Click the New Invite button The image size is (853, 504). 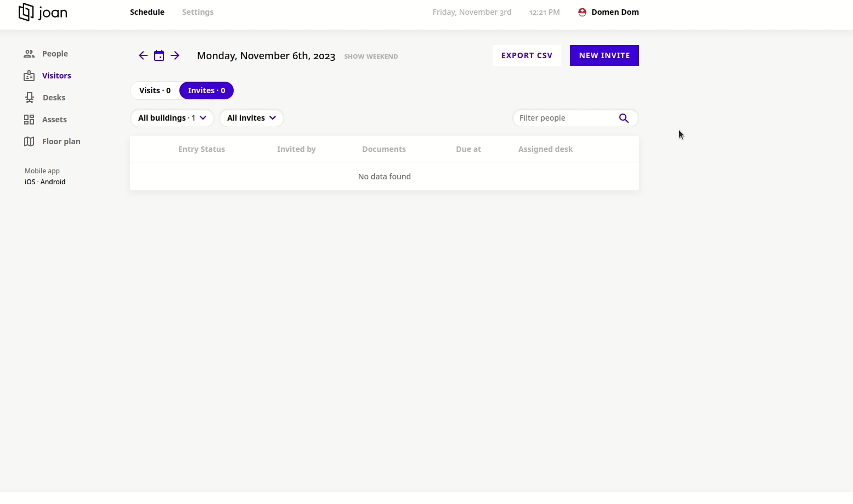coord(605,55)
